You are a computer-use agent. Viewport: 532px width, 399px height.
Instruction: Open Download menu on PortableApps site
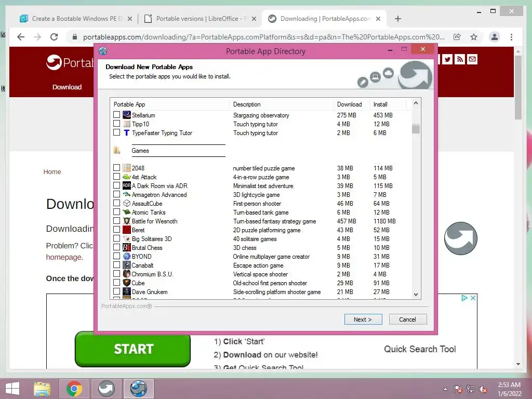(x=67, y=87)
